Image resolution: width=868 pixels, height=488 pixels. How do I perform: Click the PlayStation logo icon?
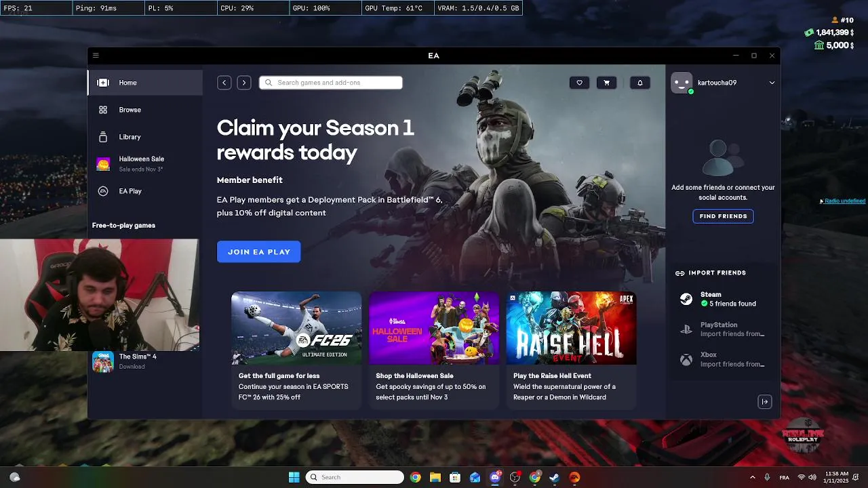686,329
